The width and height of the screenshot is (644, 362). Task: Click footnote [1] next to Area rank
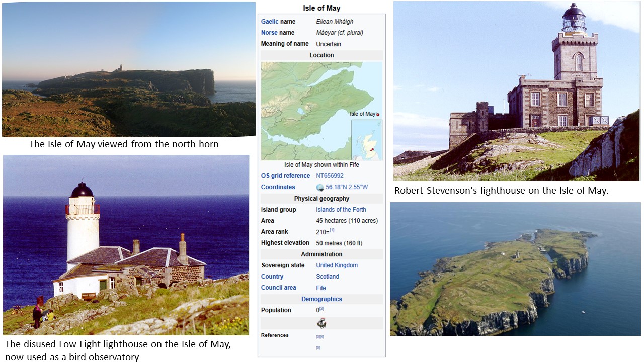coord(332,230)
